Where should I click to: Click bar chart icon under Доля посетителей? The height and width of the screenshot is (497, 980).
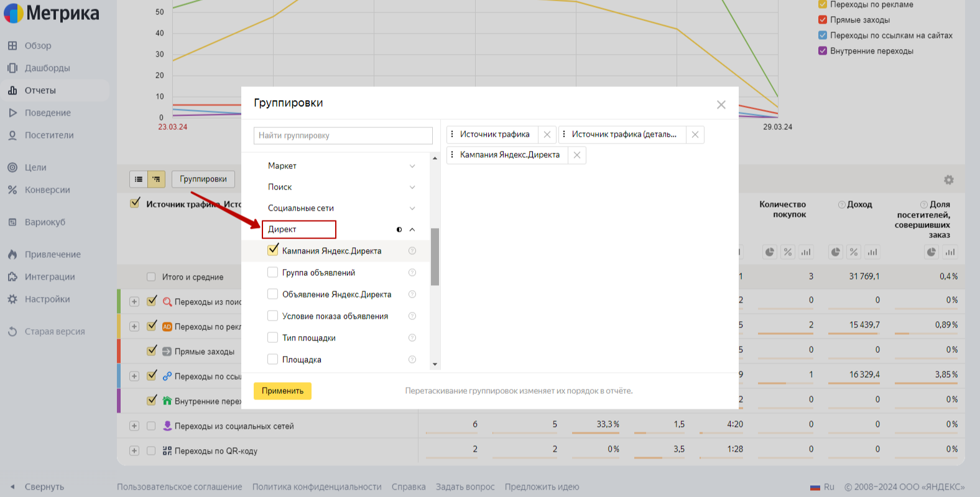coord(950,252)
